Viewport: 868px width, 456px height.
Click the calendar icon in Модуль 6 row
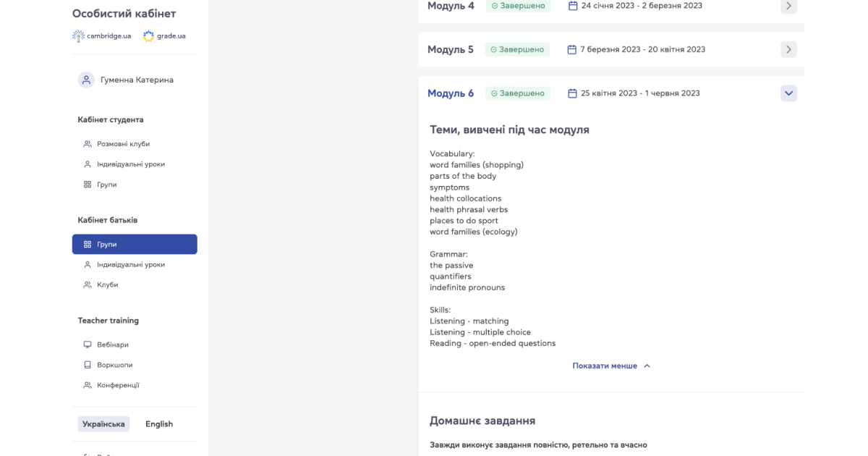pos(573,93)
